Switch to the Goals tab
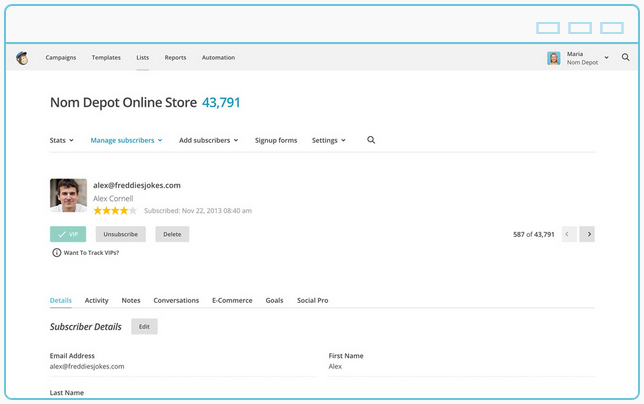This screenshot has width=644, height=404. (x=274, y=301)
